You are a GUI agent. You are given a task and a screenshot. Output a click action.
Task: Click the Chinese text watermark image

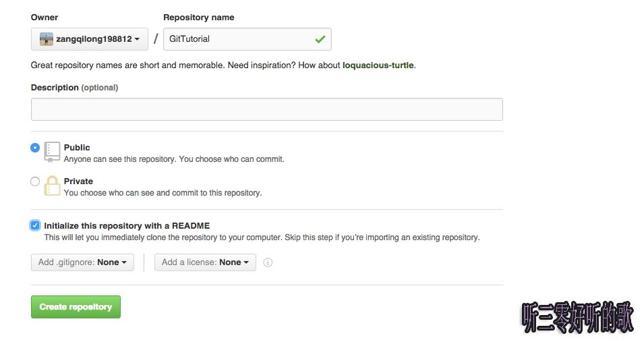(x=578, y=318)
